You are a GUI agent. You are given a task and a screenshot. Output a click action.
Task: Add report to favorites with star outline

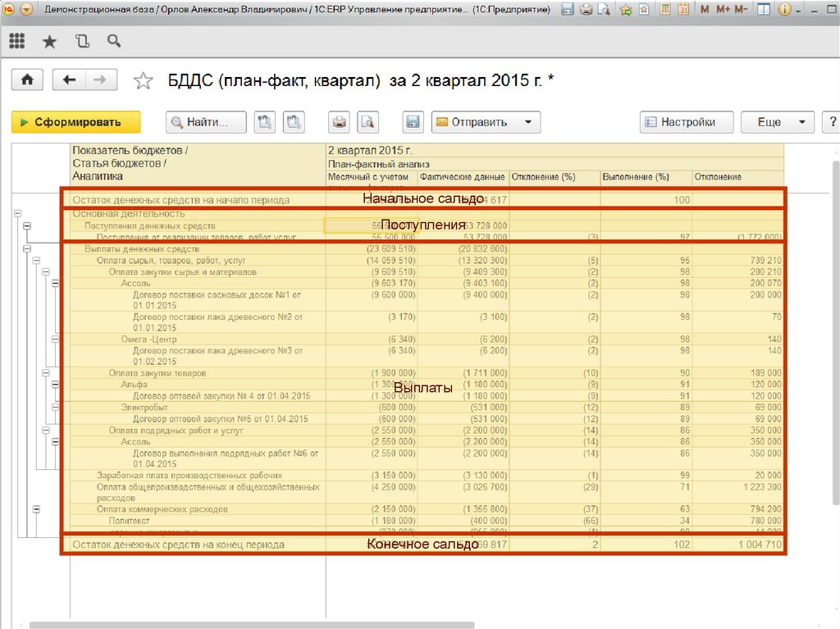pos(144,80)
